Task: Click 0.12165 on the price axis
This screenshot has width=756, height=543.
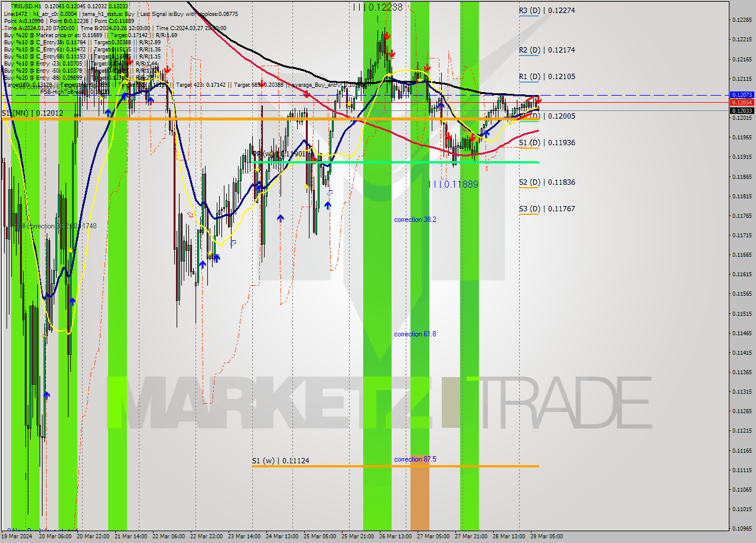Action: click(x=741, y=59)
